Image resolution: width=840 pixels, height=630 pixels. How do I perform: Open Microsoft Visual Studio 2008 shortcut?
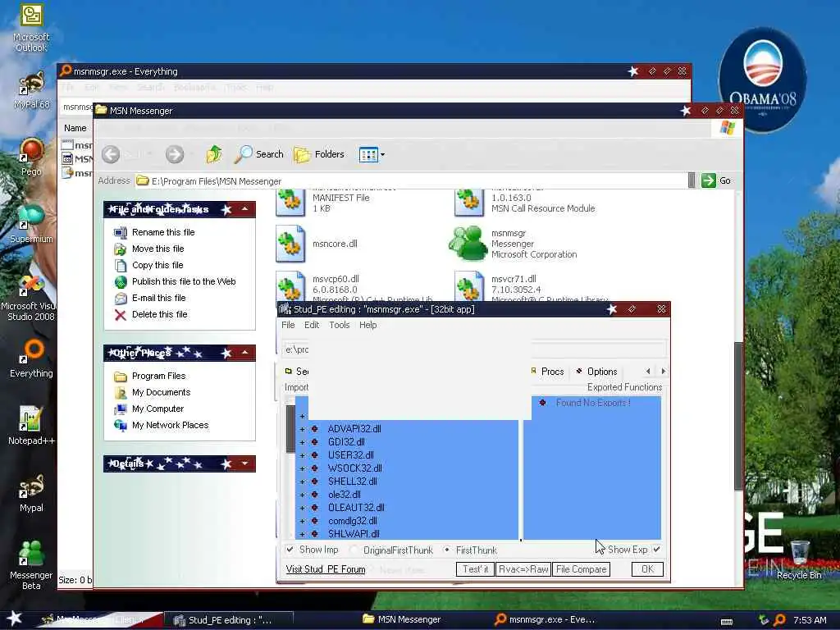coord(30,297)
